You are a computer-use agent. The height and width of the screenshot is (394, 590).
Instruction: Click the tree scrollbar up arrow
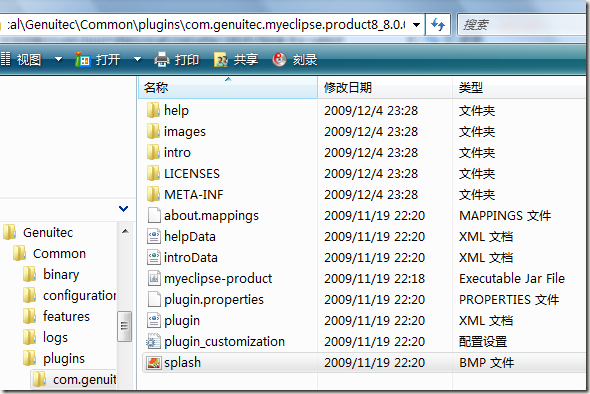click(x=125, y=231)
